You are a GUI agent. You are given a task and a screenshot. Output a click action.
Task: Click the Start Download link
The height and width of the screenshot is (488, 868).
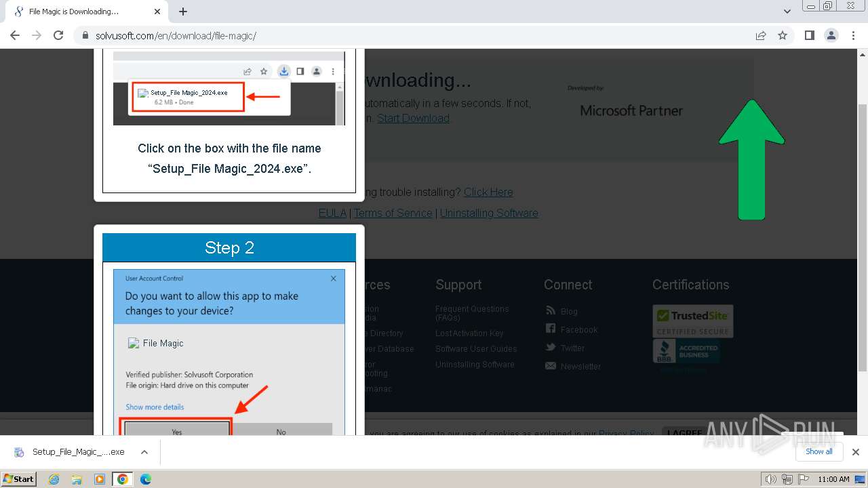click(x=413, y=118)
